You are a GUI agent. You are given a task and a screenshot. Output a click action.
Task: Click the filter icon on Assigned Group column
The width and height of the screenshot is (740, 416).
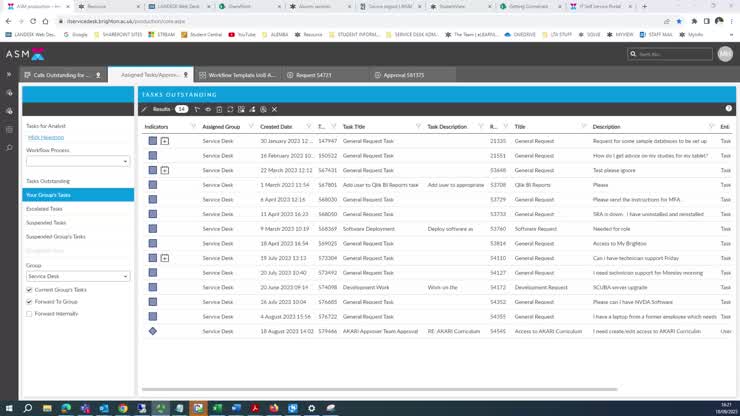coord(251,127)
